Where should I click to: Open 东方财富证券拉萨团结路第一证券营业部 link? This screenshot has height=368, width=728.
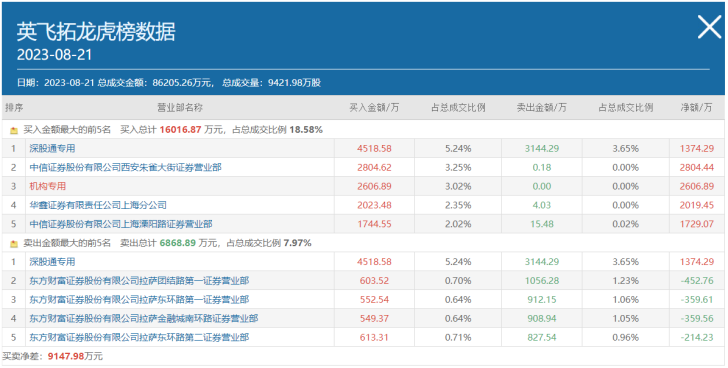pos(139,281)
